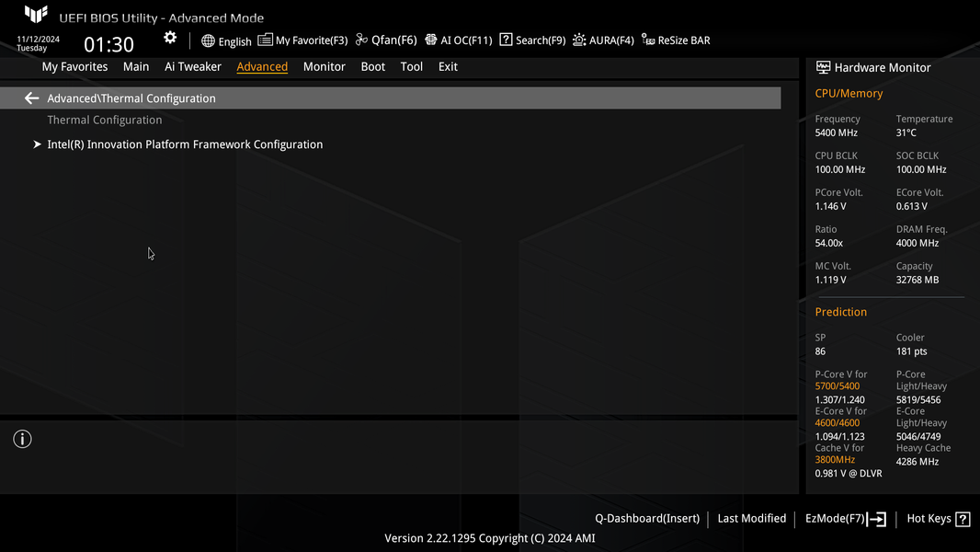Screen dimensions: 980x552
Task: Click the EzMode exit arrow icon
Action: (877, 519)
